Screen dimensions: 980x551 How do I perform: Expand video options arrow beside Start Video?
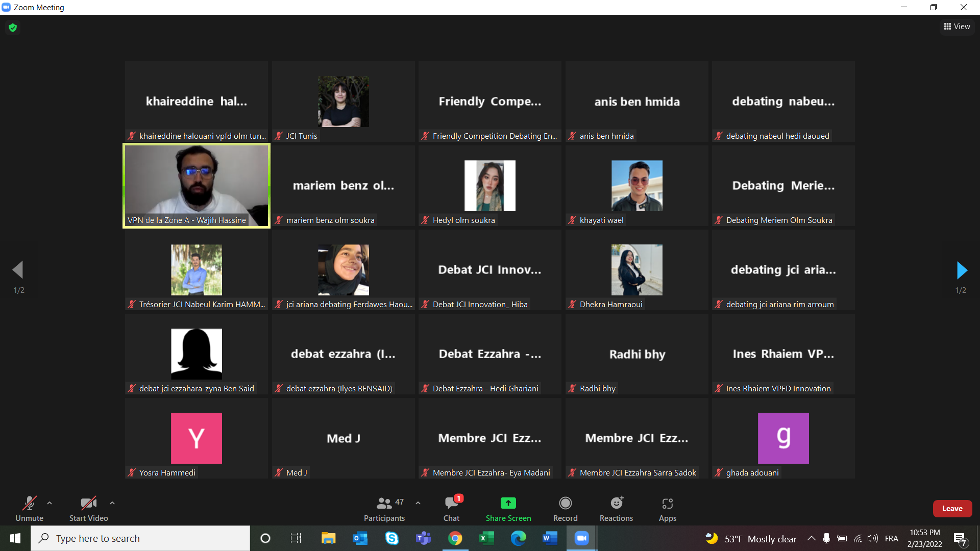[112, 503]
